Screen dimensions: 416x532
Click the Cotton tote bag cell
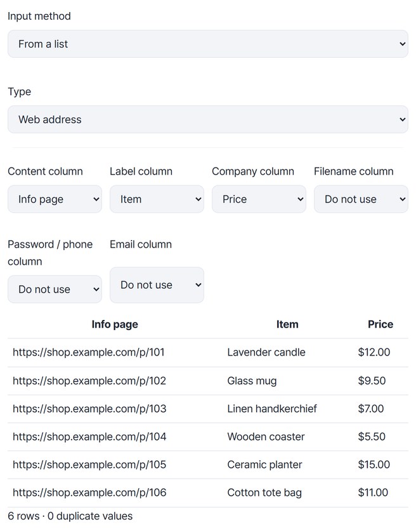pos(264,492)
